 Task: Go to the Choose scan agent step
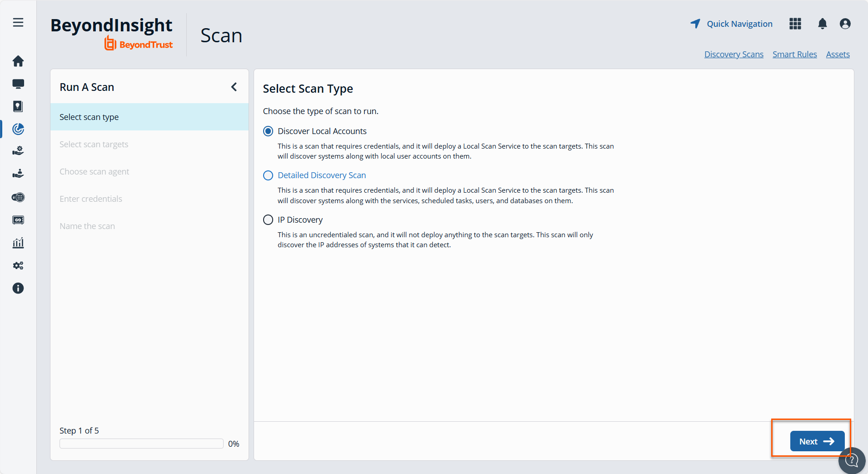(150, 171)
